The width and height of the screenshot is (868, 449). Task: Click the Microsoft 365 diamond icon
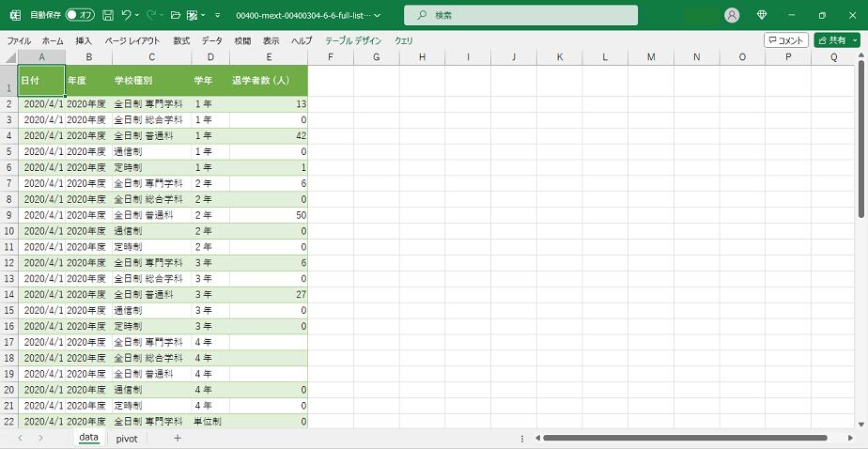pyautogui.click(x=762, y=15)
